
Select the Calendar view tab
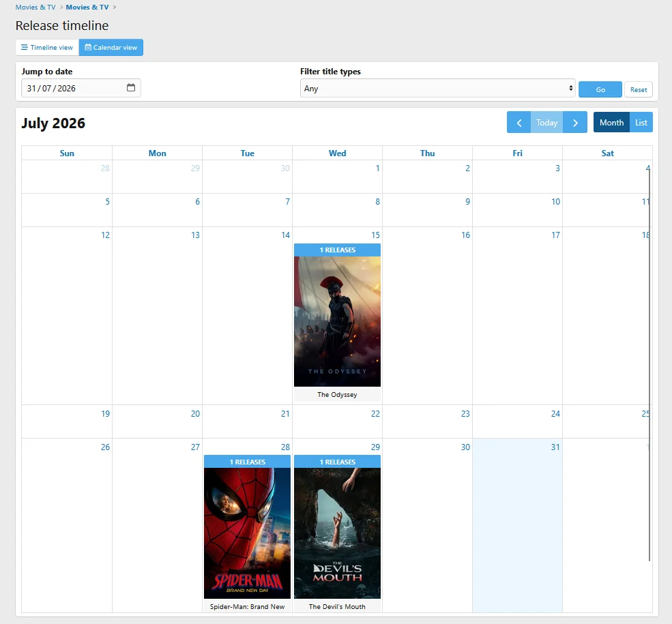tap(111, 48)
